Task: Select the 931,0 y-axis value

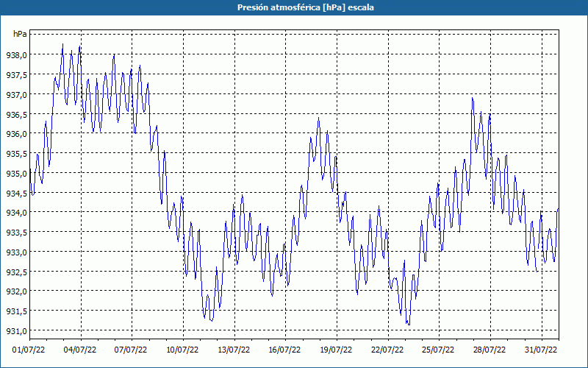Action: click(16, 330)
